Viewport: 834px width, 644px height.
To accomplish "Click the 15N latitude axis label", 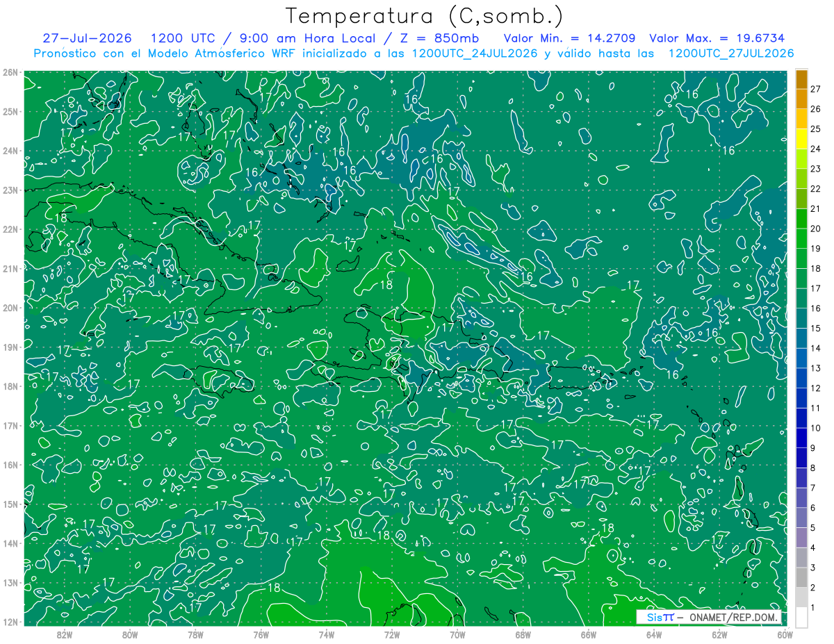I will (x=10, y=504).
